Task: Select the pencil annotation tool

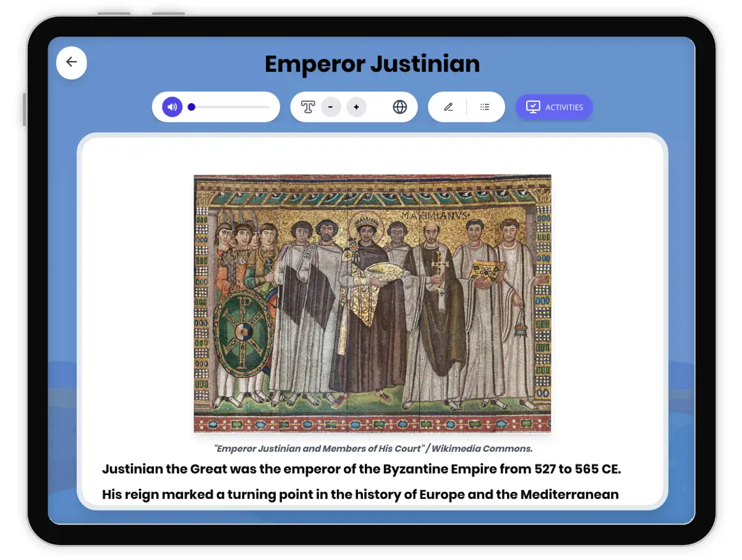Action: (x=448, y=107)
